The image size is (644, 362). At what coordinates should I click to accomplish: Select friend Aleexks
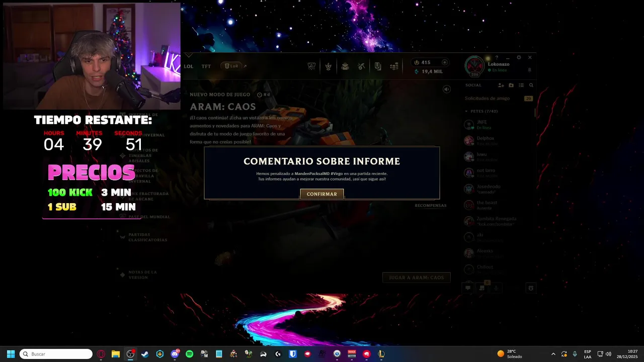[498, 253]
